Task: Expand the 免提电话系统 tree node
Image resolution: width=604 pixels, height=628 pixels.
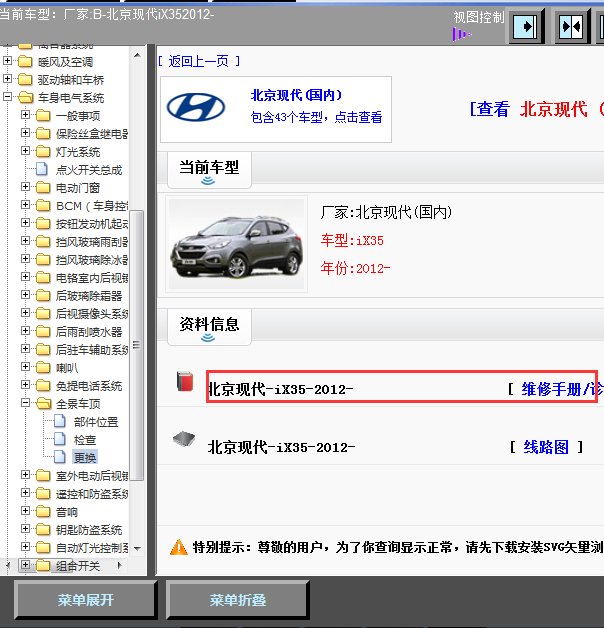Action: 25,384
